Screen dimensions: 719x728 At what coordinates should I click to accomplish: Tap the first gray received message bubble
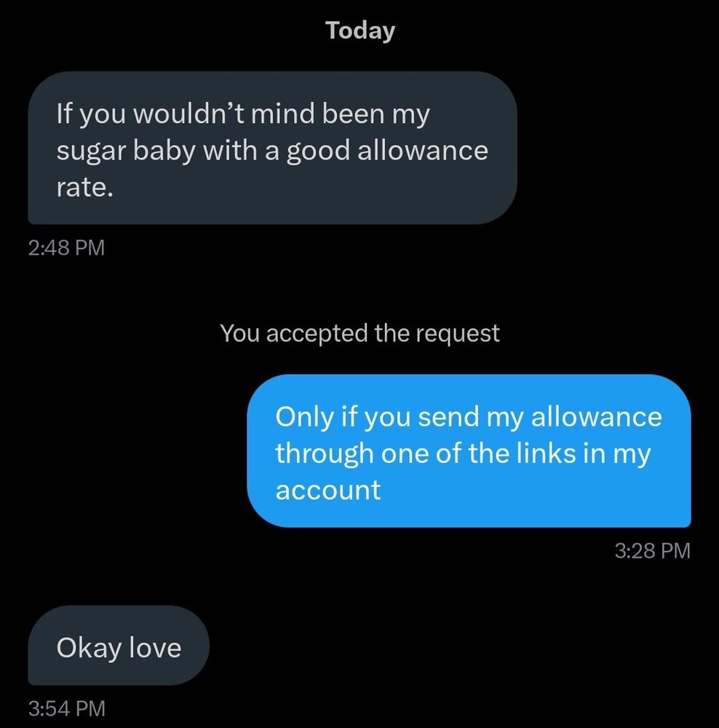(272, 148)
